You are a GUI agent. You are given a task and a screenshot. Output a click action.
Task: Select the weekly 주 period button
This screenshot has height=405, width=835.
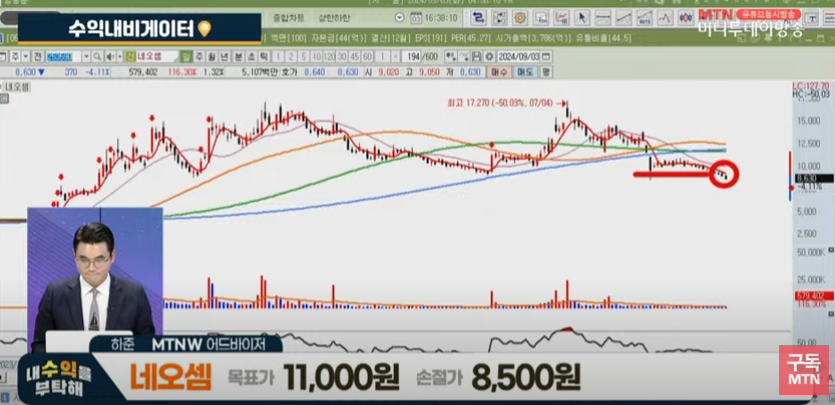(x=199, y=56)
